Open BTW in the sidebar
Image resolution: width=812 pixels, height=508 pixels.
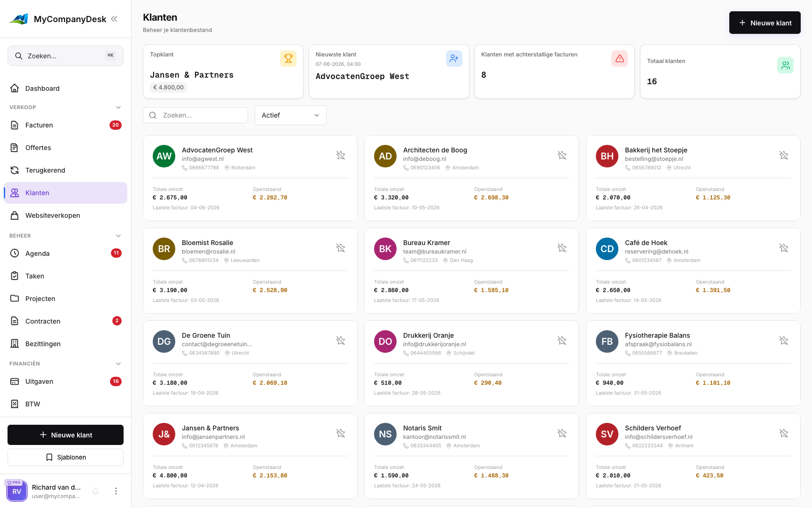click(65, 404)
